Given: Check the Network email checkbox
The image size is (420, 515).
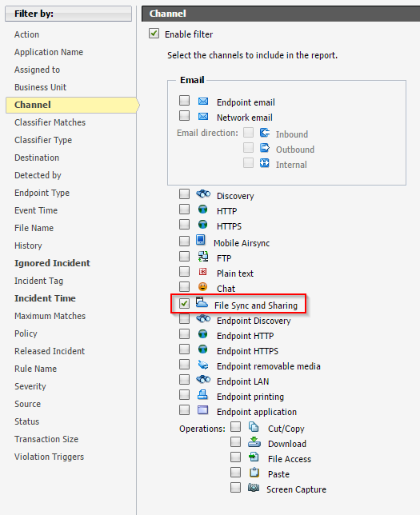Looking at the screenshot, I should tap(184, 115).
